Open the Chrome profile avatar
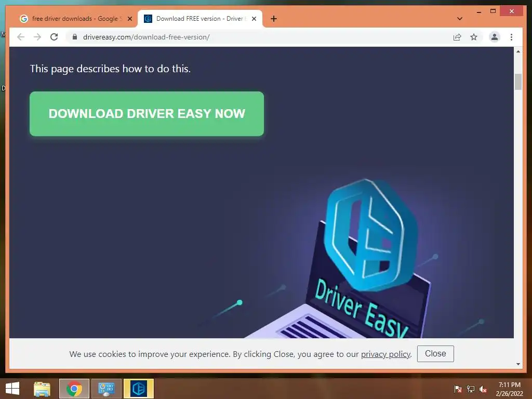The width and height of the screenshot is (532, 399). tap(495, 37)
